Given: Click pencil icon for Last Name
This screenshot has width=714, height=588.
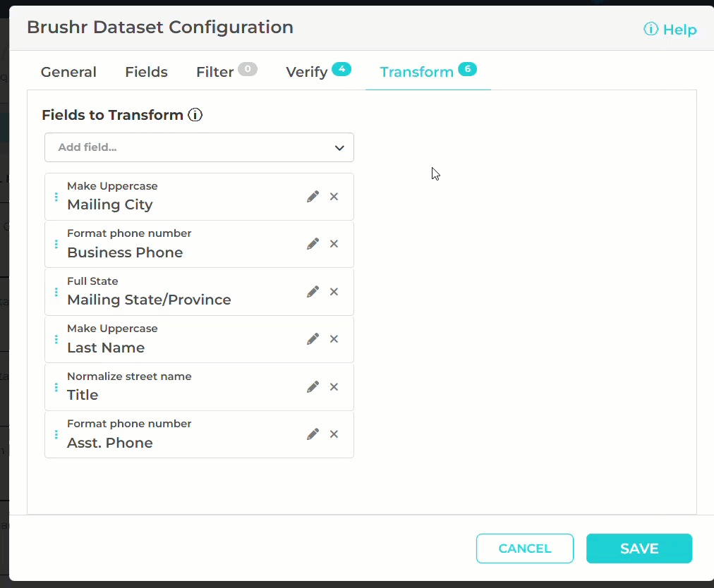Looking at the screenshot, I should coord(313,339).
